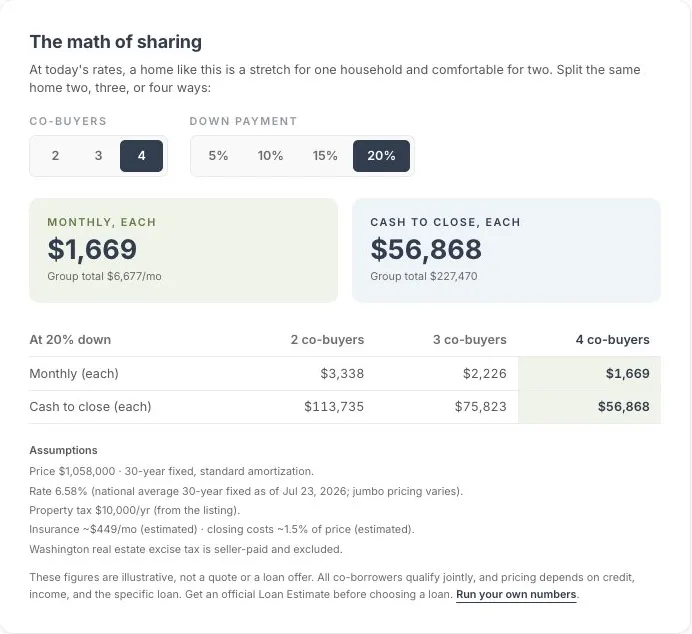Click the CO-BUYERS label
Viewport: 692px width, 634px height.
click(68, 121)
